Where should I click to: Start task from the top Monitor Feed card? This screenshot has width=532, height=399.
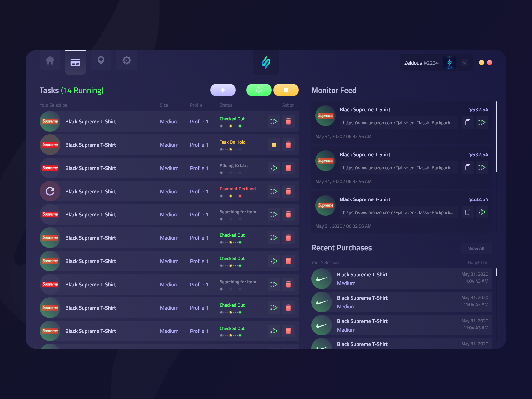tap(482, 122)
